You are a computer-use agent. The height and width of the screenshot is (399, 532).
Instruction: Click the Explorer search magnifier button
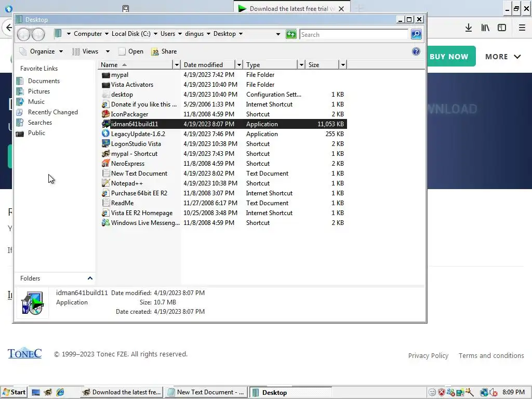point(416,34)
